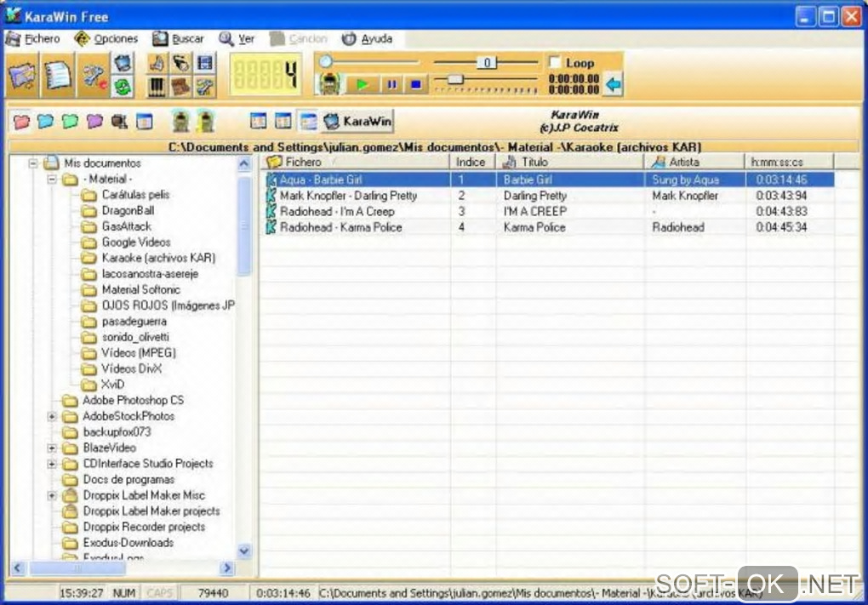Click the blue left arrow beside timers
This screenshot has height=605, width=868.
[613, 84]
